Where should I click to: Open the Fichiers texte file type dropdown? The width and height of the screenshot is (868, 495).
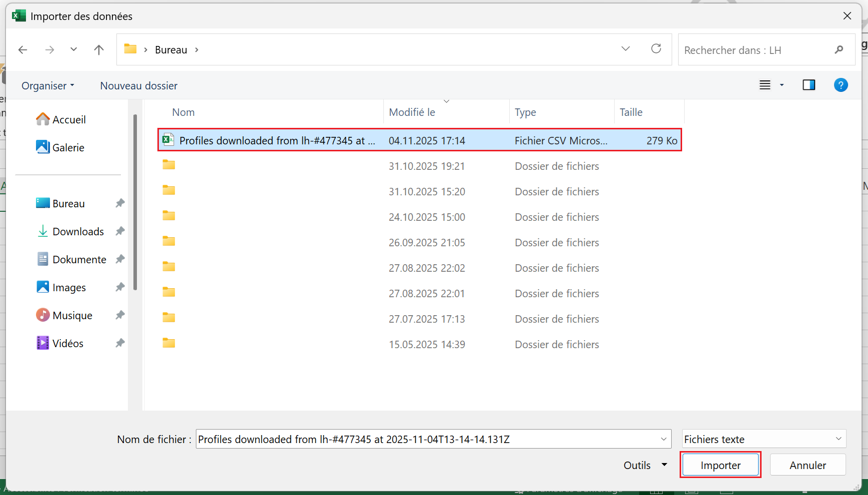764,439
